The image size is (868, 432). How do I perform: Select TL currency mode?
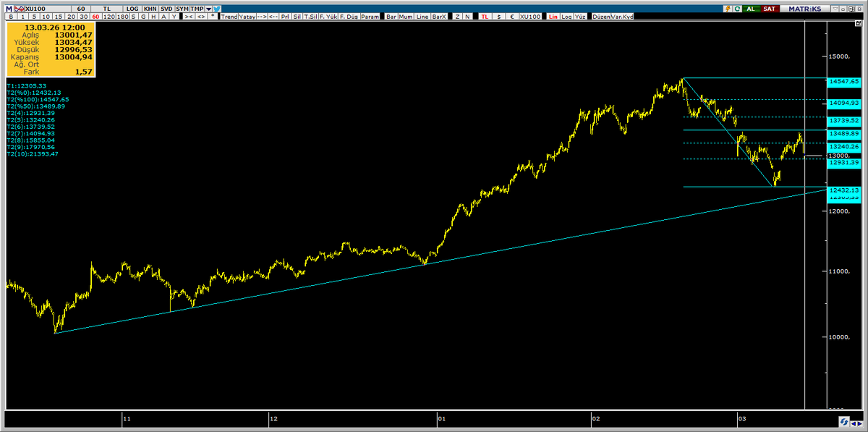[x=484, y=17]
